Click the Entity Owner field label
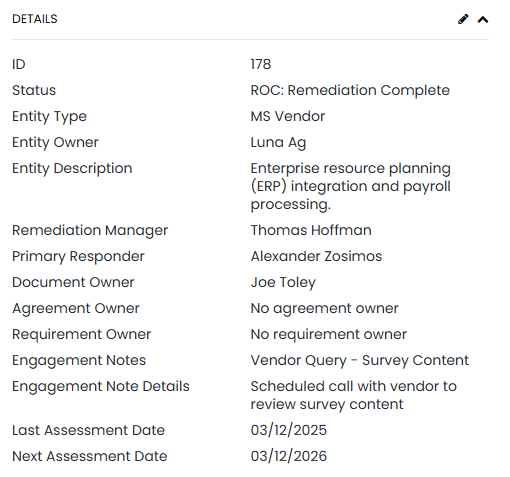510x477 pixels. pos(55,142)
